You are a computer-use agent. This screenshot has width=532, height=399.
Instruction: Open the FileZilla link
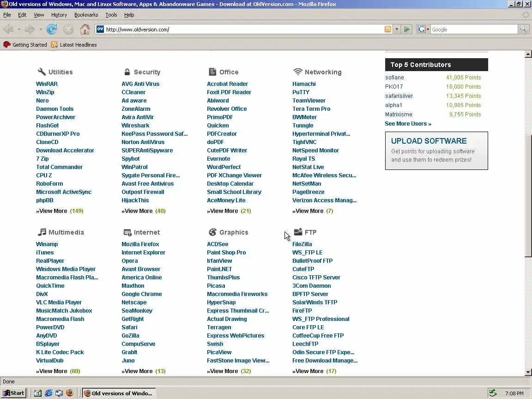pos(302,244)
